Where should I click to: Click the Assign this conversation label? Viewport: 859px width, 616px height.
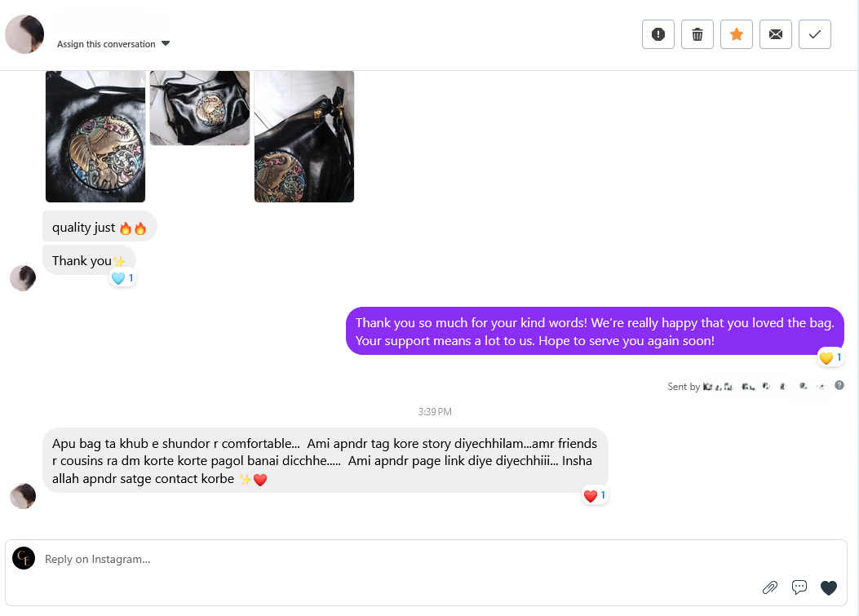106,44
